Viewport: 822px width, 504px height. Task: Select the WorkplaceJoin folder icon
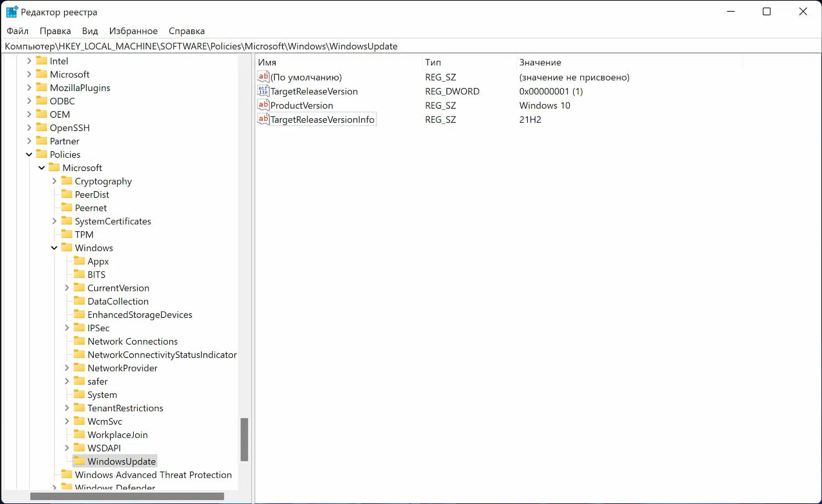79,434
